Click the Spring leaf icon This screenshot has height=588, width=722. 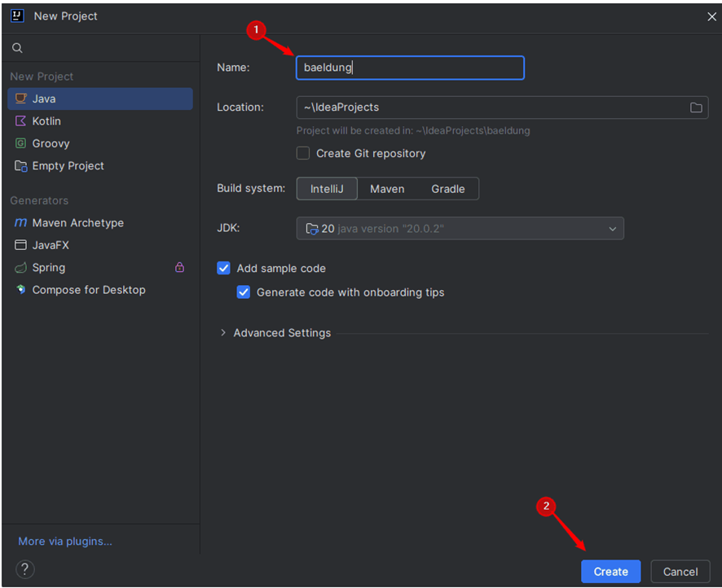click(x=21, y=268)
